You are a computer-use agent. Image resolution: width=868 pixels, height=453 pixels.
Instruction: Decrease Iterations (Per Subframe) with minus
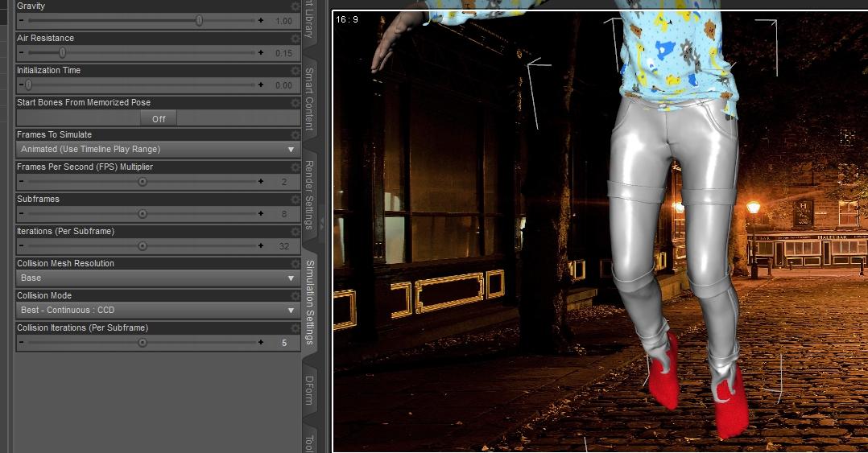pos(22,245)
